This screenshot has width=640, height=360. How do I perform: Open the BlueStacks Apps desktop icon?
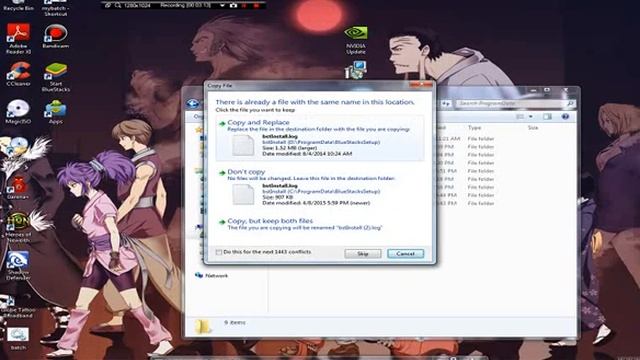coord(56,112)
